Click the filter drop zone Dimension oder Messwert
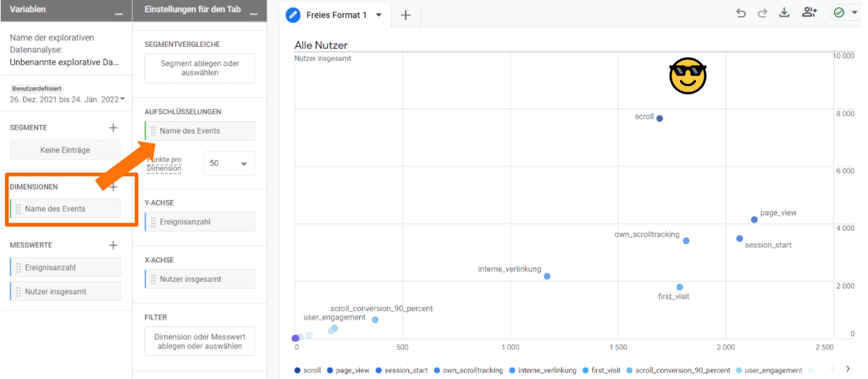The height and width of the screenshot is (379, 868). (200, 341)
